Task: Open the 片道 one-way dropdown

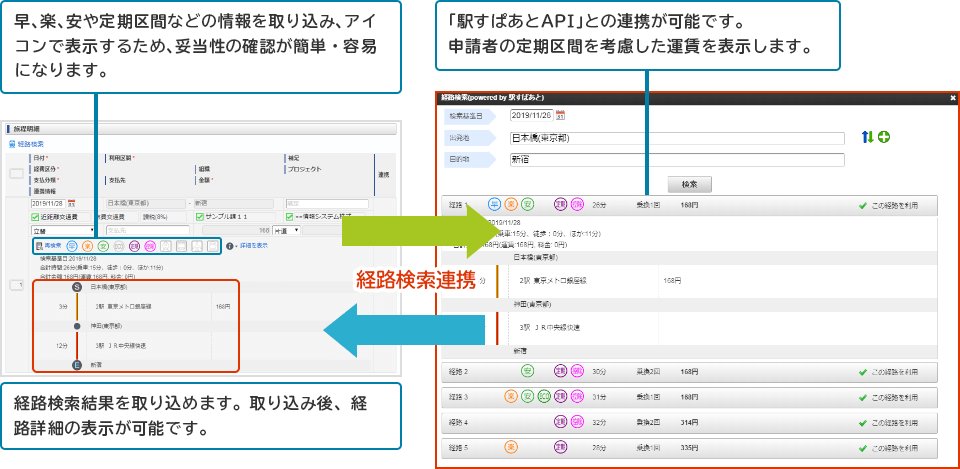Action: [x=287, y=230]
